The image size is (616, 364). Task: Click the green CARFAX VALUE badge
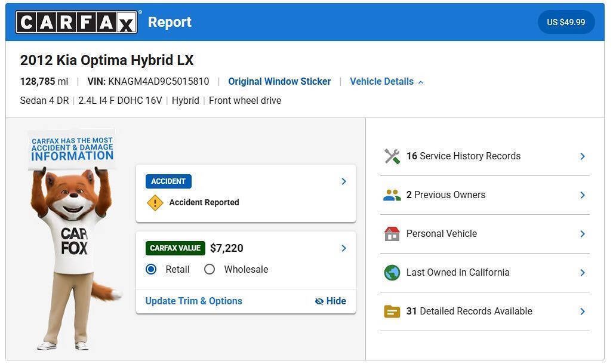(x=175, y=248)
